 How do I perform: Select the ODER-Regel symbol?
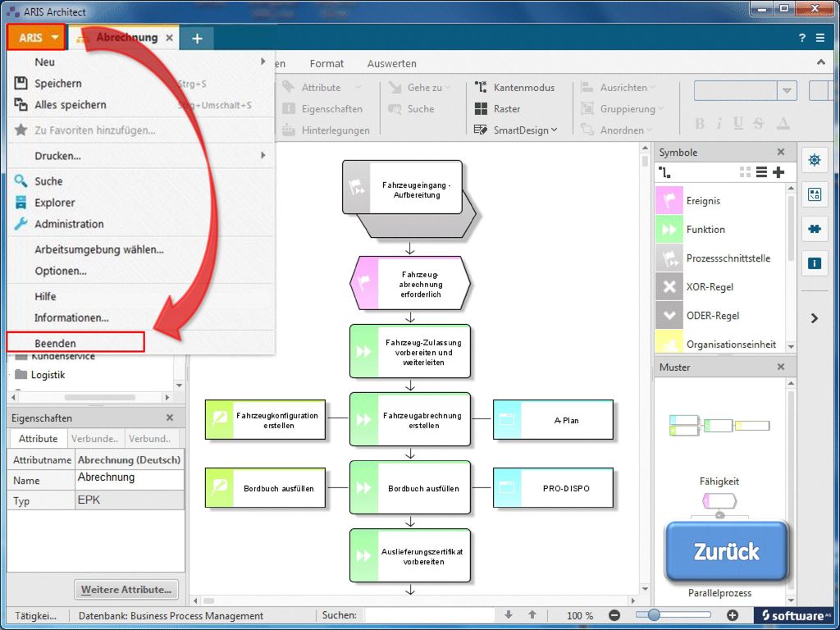tap(719, 316)
